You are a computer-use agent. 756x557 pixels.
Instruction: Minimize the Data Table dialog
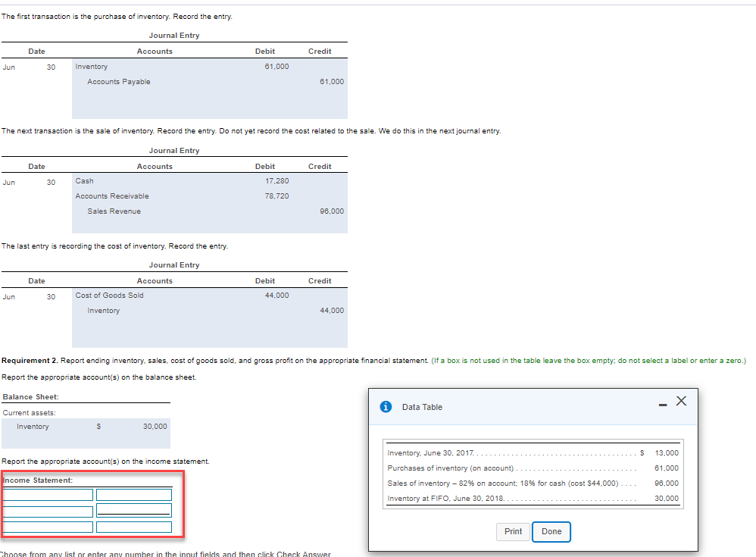pyautogui.click(x=664, y=406)
